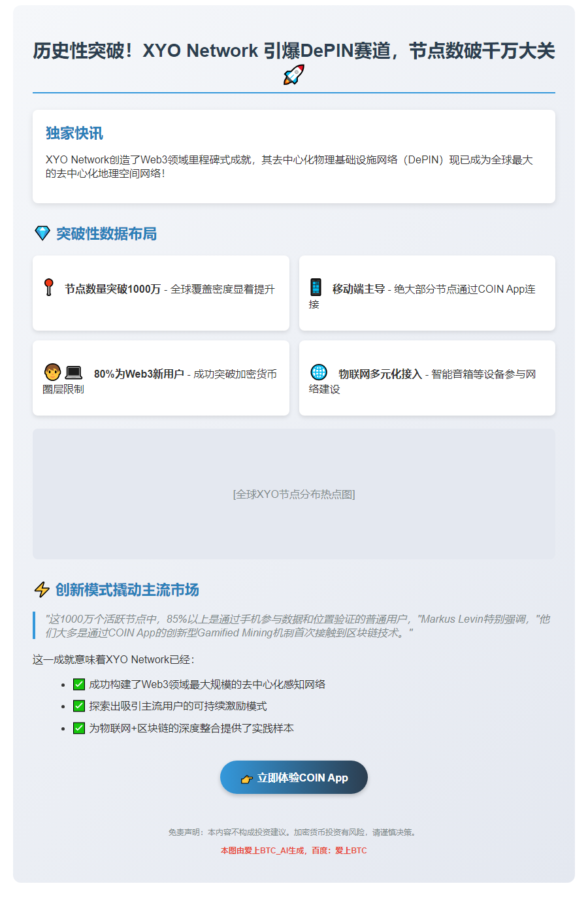The height and width of the screenshot is (903, 588).
Task: Click the 独家快讯 heading
Action: [x=74, y=133]
